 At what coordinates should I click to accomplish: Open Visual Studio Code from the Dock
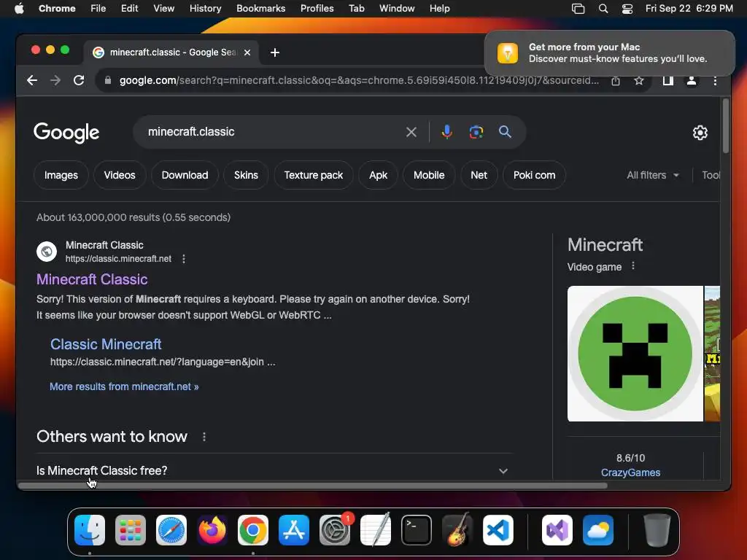[498, 530]
